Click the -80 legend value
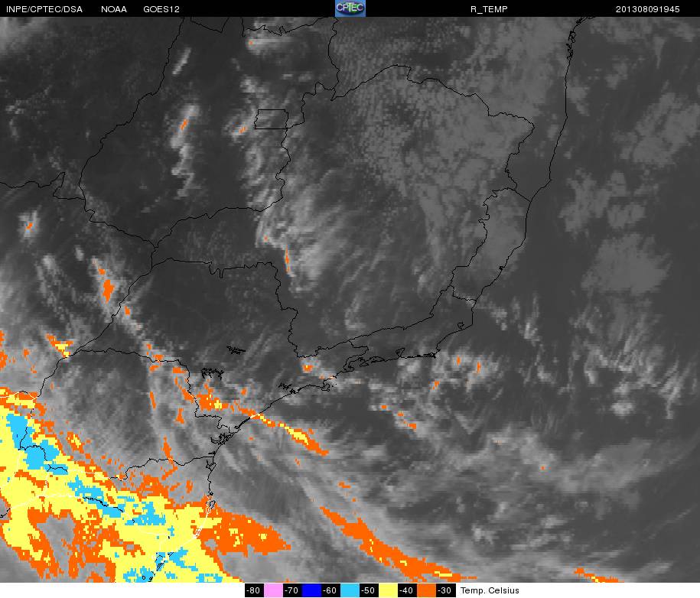The width and height of the screenshot is (700, 598). [x=254, y=590]
